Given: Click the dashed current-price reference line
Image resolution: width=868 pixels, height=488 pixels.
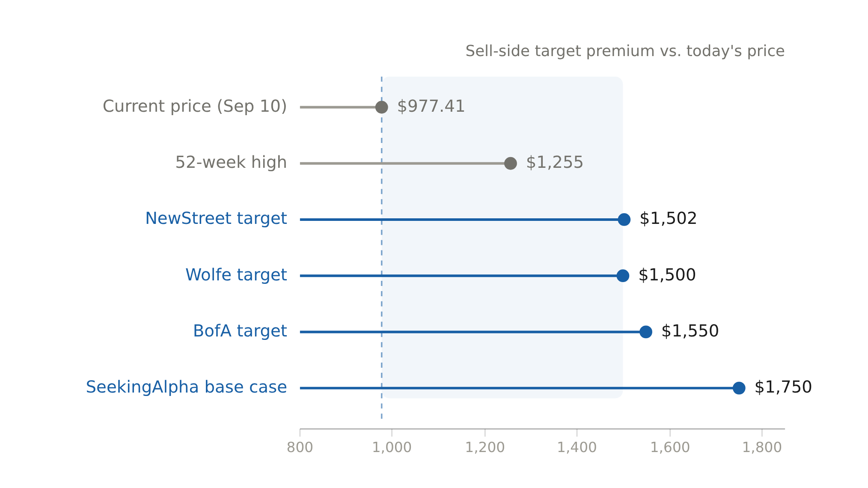Looking at the screenshot, I should coord(382,248).
